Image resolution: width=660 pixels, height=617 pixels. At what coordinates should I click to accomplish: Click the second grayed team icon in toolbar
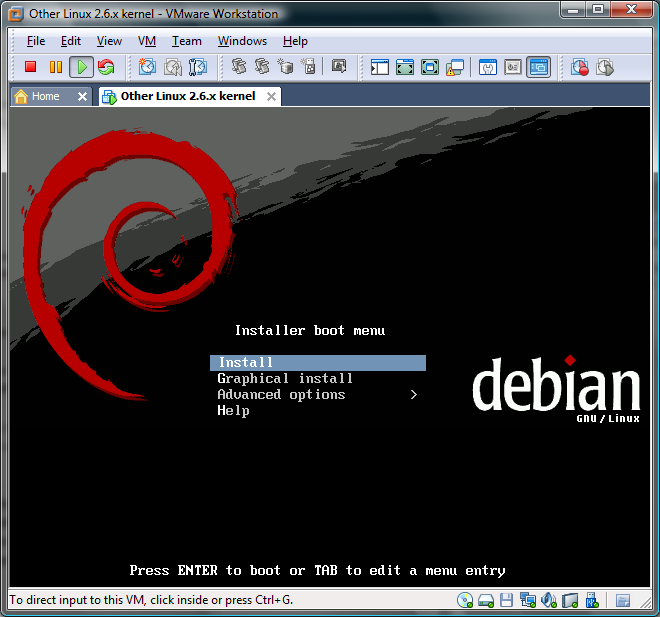[x=262, y=66]
